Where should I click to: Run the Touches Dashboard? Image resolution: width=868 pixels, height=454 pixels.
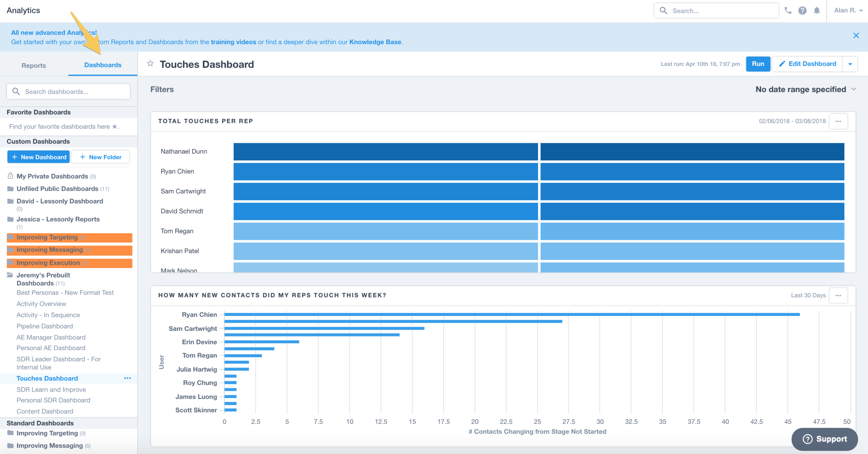(758, 64)
